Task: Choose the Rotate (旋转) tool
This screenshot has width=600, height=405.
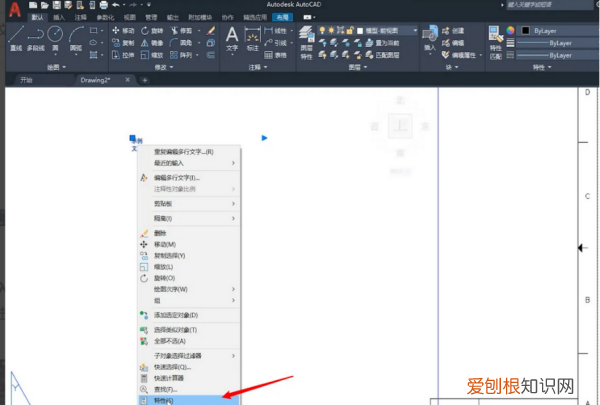Action: (152, 31)
